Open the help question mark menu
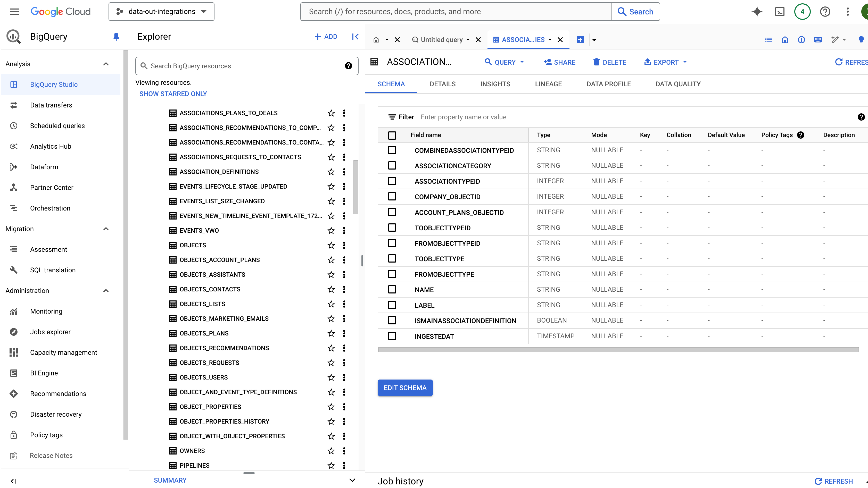 pos(825,11)
